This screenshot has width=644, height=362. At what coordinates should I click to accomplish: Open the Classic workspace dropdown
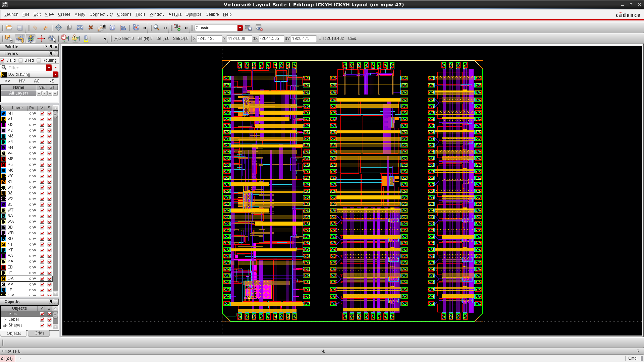(x=240, y=28)
